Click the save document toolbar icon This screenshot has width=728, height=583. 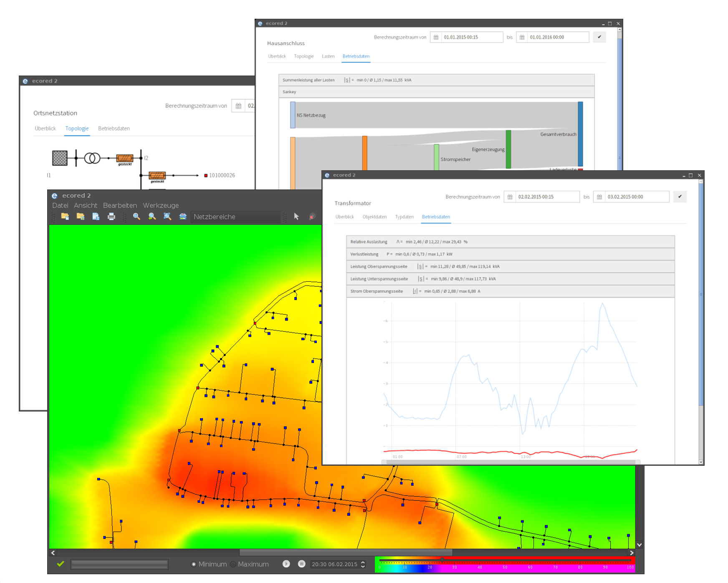(96, 217)
